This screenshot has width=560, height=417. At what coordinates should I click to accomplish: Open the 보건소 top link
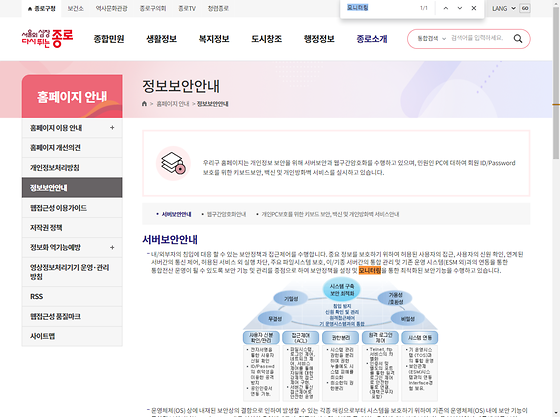pyautogui.click(x=75, y=9)
